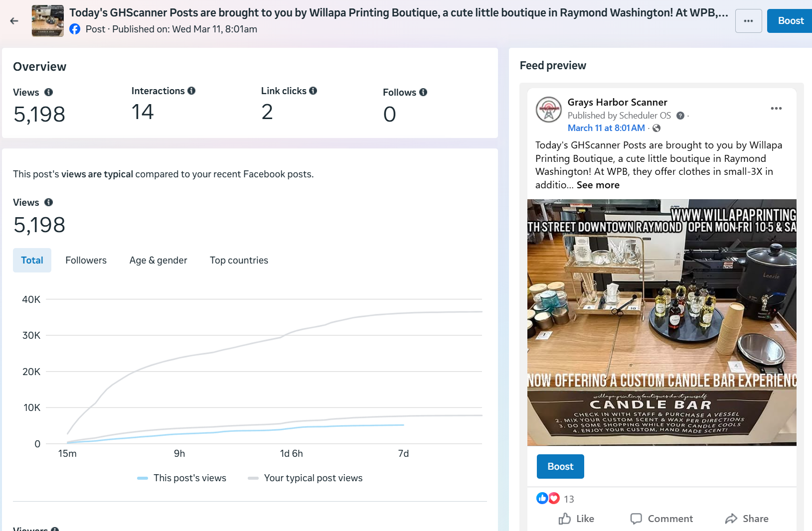The height and width of the screenshot is (531, 812).
Task: Open the March 11 at 8:01 AM timestamp link
Action: (x=606, y=128)
